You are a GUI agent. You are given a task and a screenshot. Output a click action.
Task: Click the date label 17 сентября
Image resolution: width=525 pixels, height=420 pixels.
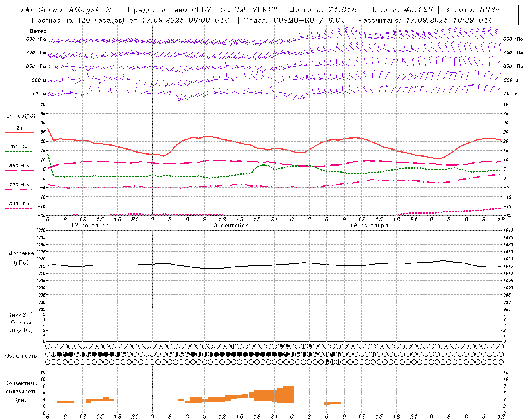click(90, 226)
